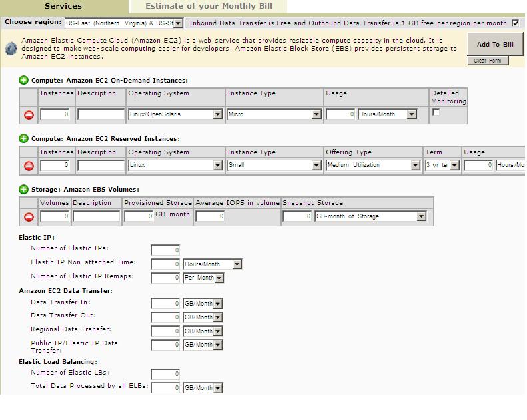Add a row to Amazon EBS Volumes
The image size is (527, 420).
coord(23,189)
